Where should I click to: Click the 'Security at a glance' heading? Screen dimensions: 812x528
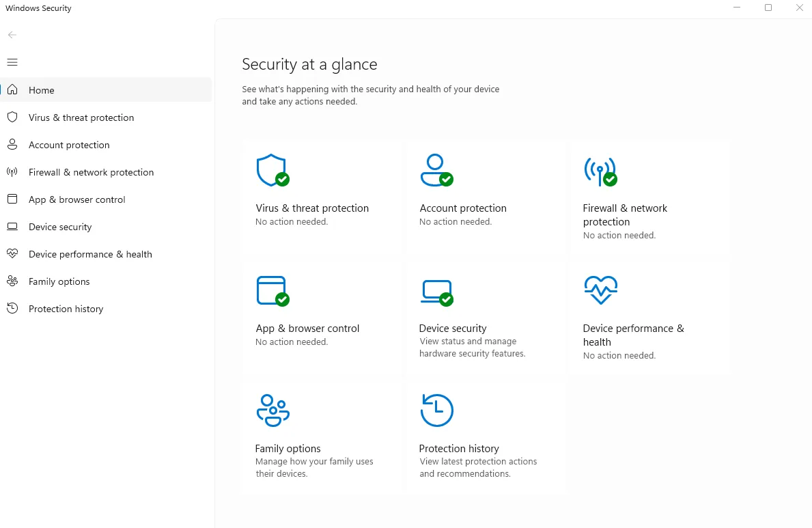pyautogui.click(x=309, y=64)
